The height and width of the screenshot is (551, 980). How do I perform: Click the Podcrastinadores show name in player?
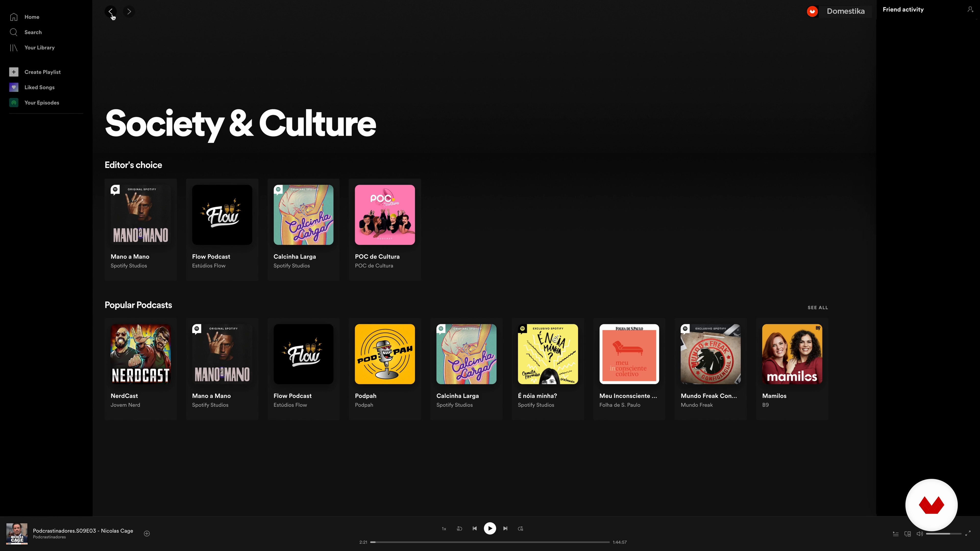tap(49, 537)
